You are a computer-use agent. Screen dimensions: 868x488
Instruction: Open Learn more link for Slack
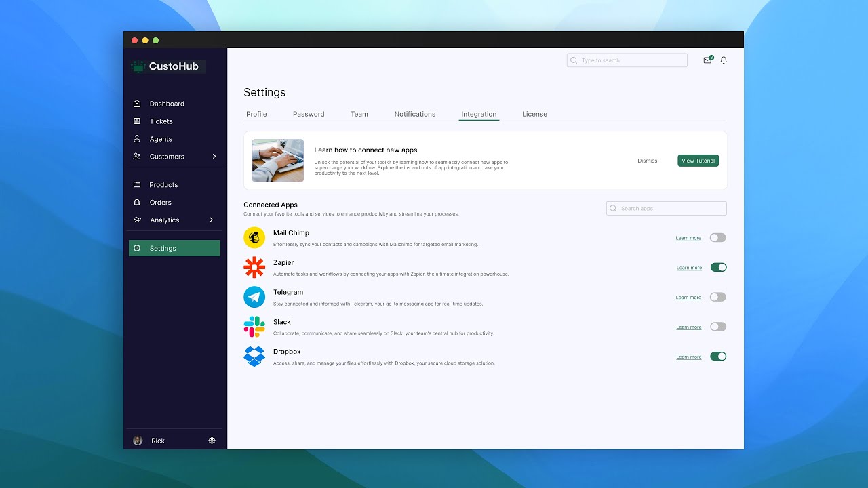[688, 327]
